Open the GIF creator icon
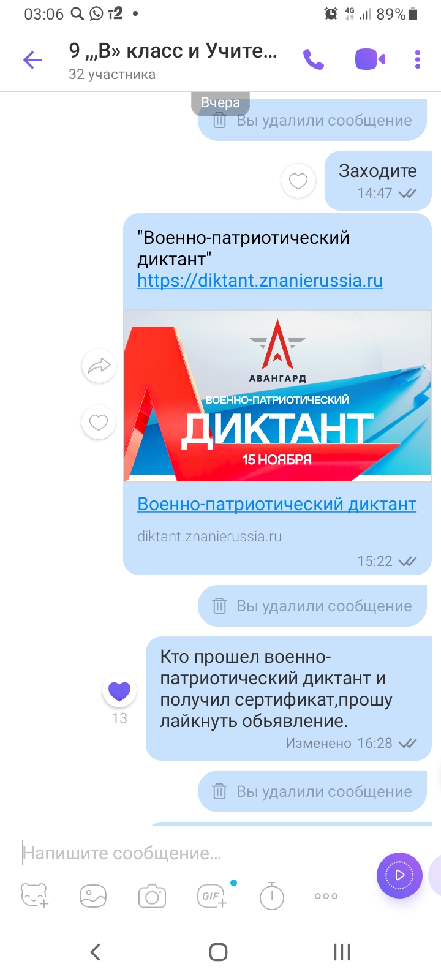 213,896
